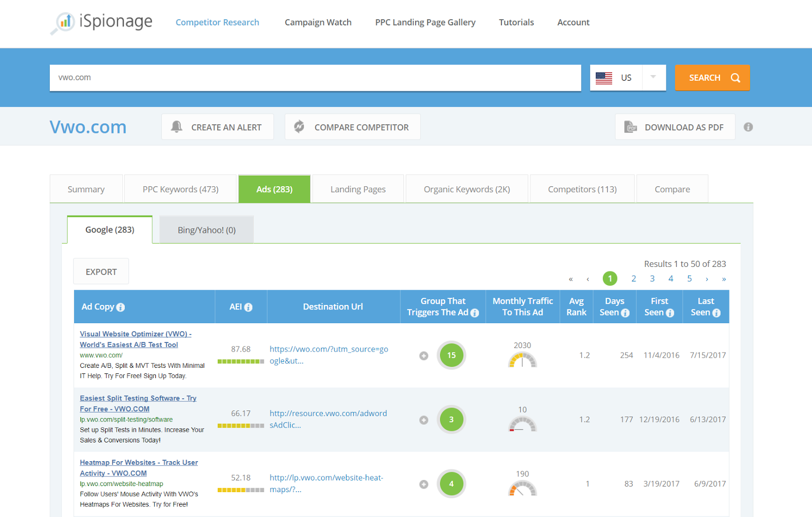Click the Days Seen info icon
This screenshot has width=812, height=517.
tap(625, 313)
